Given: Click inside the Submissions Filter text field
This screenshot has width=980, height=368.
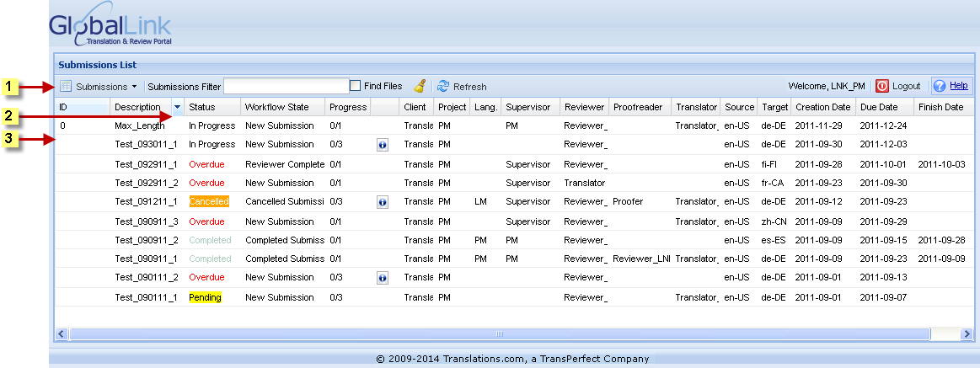Looking at the screenshot, I should 286,86.
